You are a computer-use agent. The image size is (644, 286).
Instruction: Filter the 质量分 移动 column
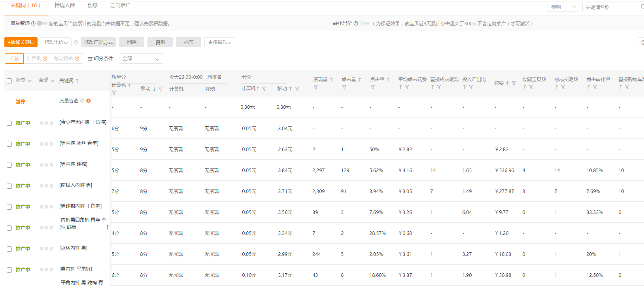161,89
